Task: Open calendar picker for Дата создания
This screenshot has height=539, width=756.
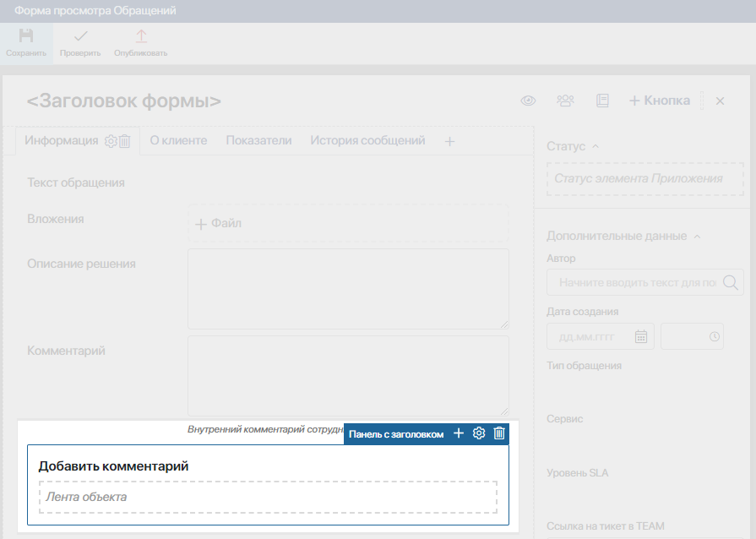Action: (641, 336)
